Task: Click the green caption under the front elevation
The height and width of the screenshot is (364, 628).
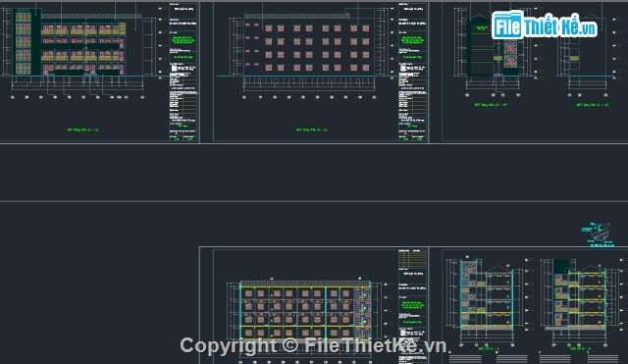Action: click(x=82, y=130)
